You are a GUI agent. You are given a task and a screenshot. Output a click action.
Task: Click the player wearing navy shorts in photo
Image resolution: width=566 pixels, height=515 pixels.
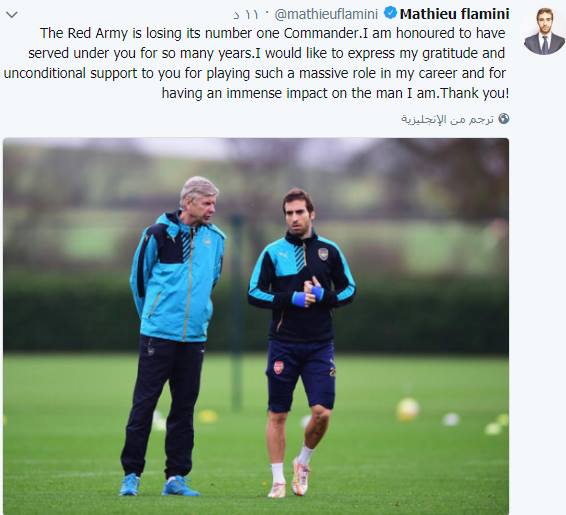[301, 343]
